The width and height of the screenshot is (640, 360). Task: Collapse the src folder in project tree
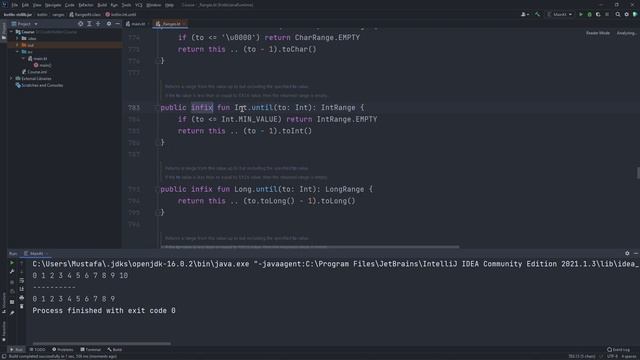coord(17,52)
